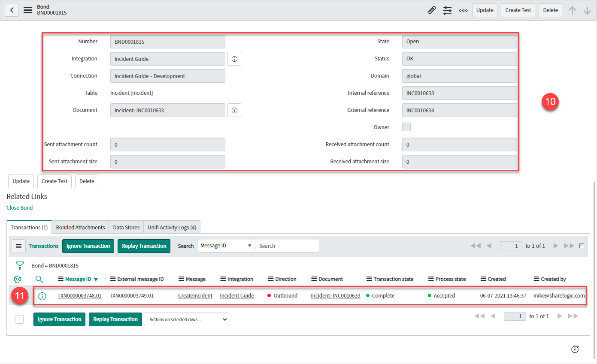Switch to the Bonded Attachments tab
Viewport: 597px width, 364px height.
(x=80, y=227)
